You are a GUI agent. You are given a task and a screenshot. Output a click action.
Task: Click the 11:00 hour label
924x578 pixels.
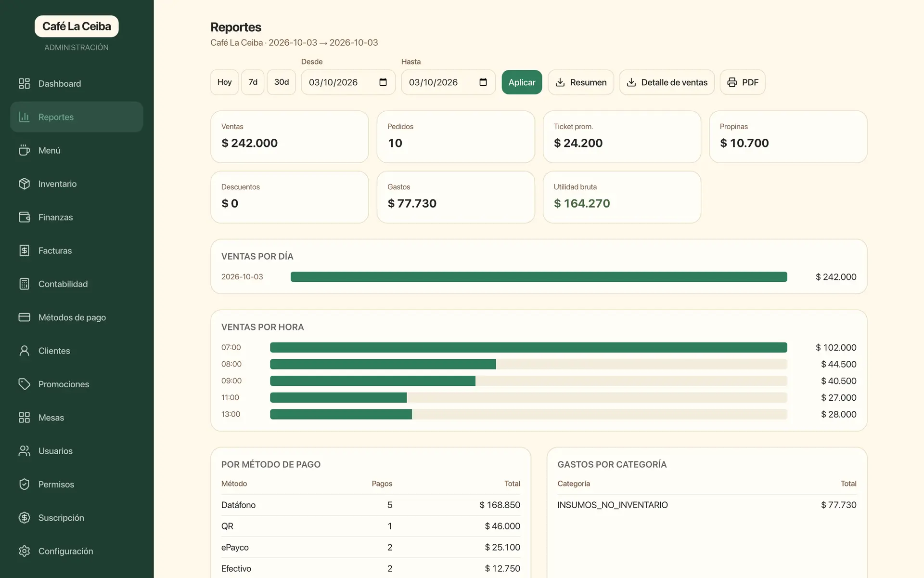click(230, 397)
